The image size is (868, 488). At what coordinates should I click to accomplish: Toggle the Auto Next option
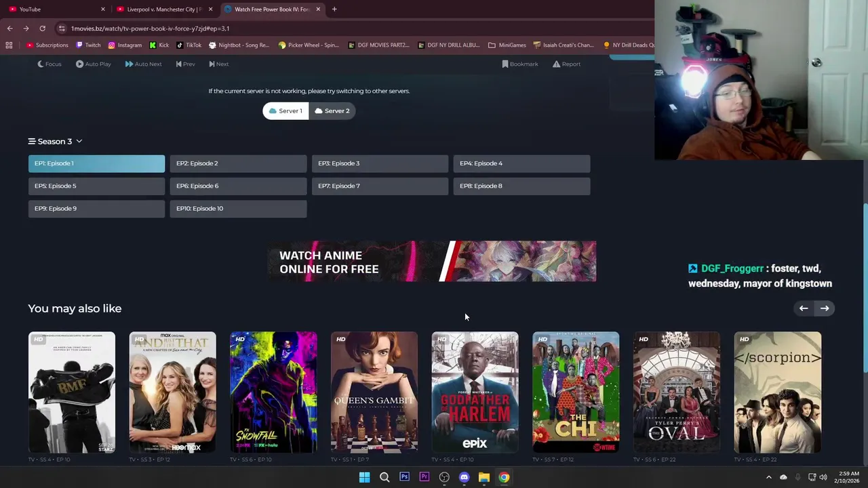143,64
